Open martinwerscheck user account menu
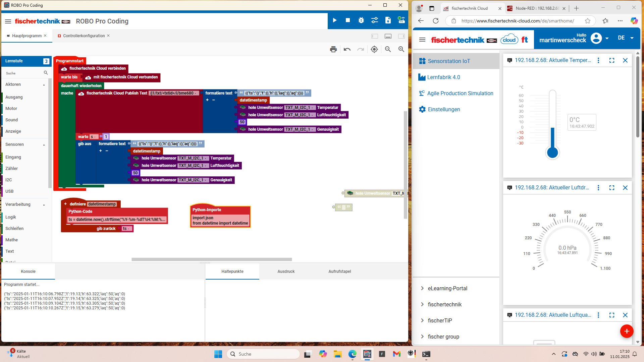Screen dimensions: 644x362 (574, 38)
